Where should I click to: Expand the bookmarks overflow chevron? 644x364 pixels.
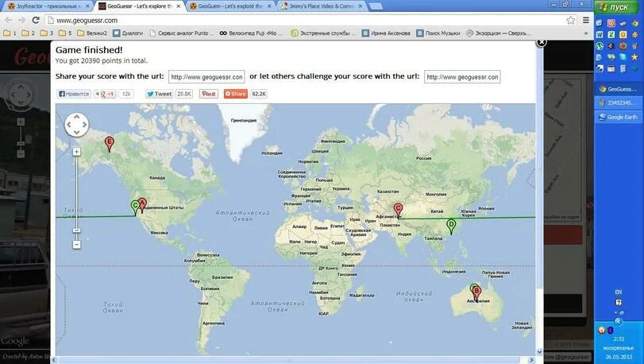[x=586, y=33]
